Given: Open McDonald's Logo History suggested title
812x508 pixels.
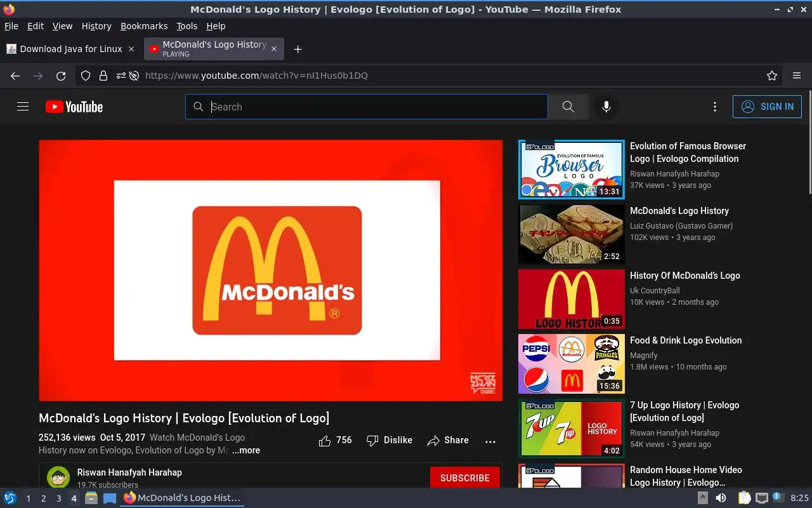Looking at the screenshot, I should click(679, 211).
